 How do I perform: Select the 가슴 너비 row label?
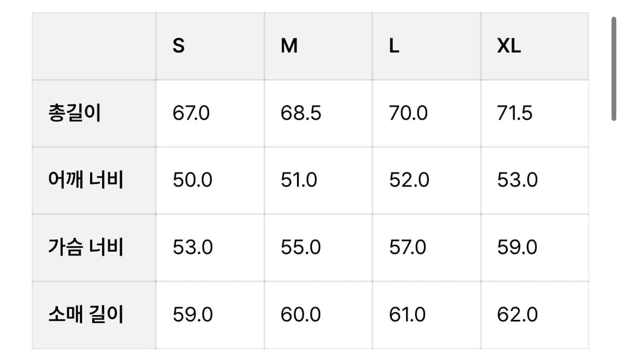pos(86,247)
